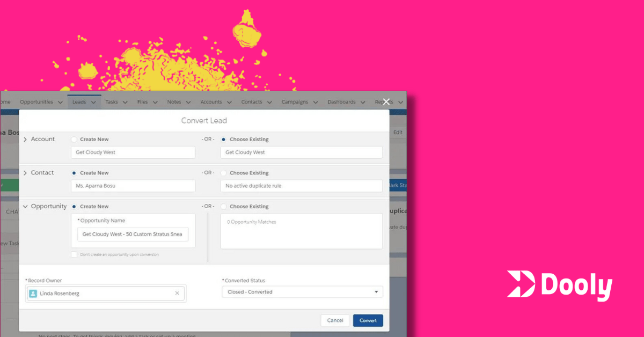Close the Convert Lead dialog

pos(385,101)
